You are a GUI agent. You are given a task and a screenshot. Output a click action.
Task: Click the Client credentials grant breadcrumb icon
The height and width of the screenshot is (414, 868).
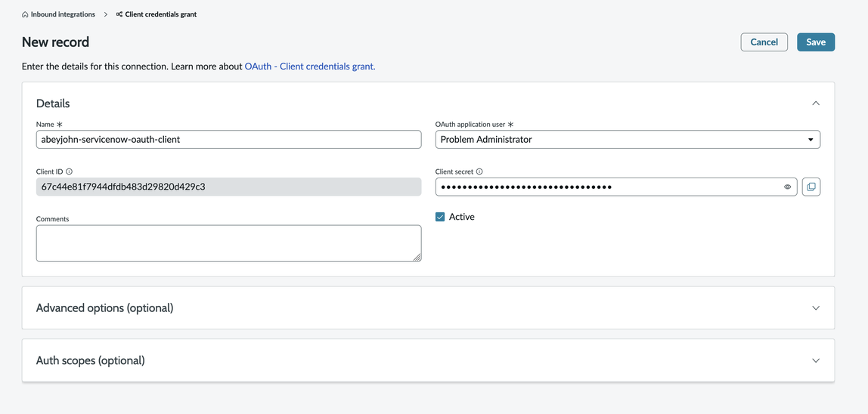(x=119, y=14)
